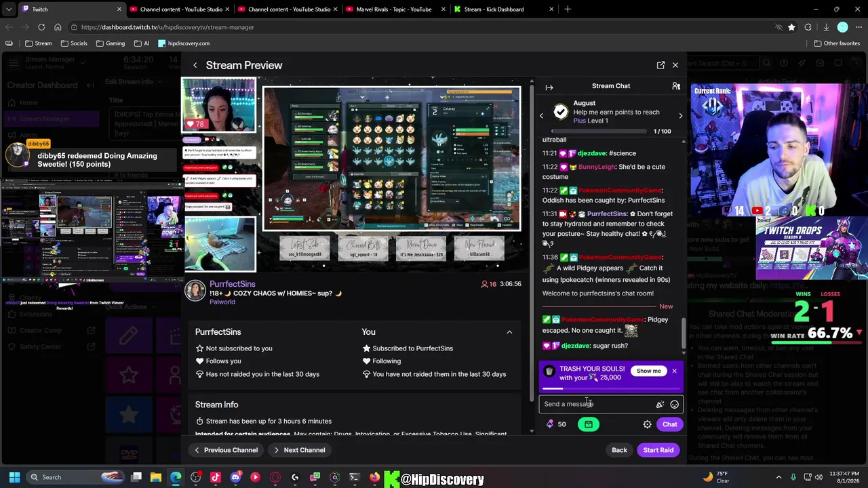868x488 pixels.
Task: Open browser profile avatar
Action: click(842, 27)
